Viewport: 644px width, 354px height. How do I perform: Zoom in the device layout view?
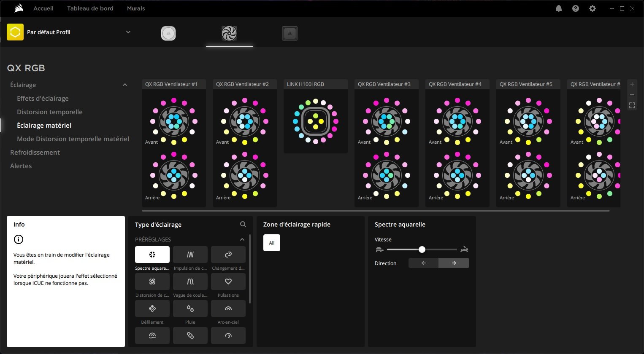pyautogui.click(x=632, y=84)
